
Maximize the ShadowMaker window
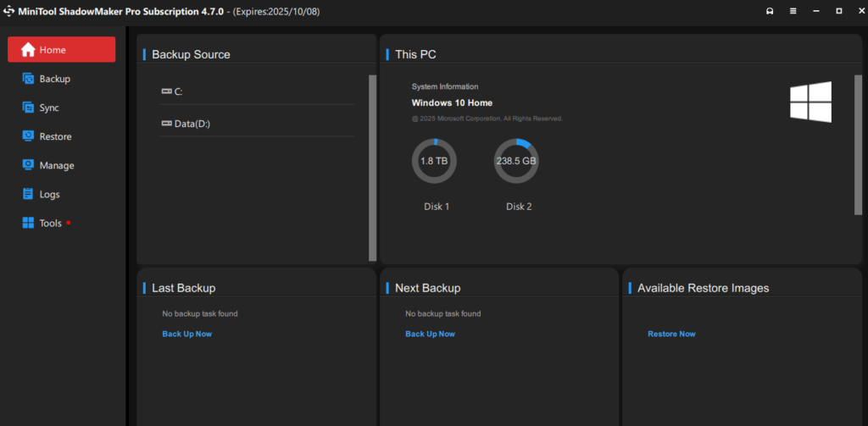839,11
